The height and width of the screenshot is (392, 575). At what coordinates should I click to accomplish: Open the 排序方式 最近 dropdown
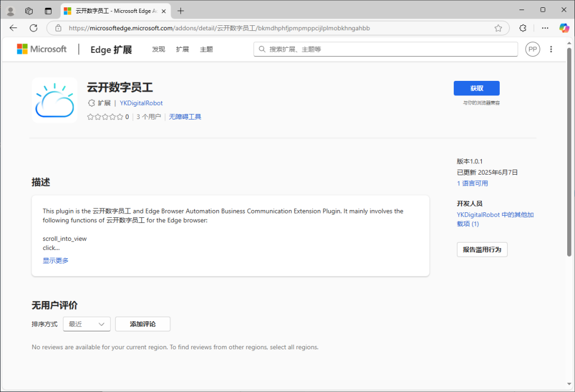(x=86, y=324)
